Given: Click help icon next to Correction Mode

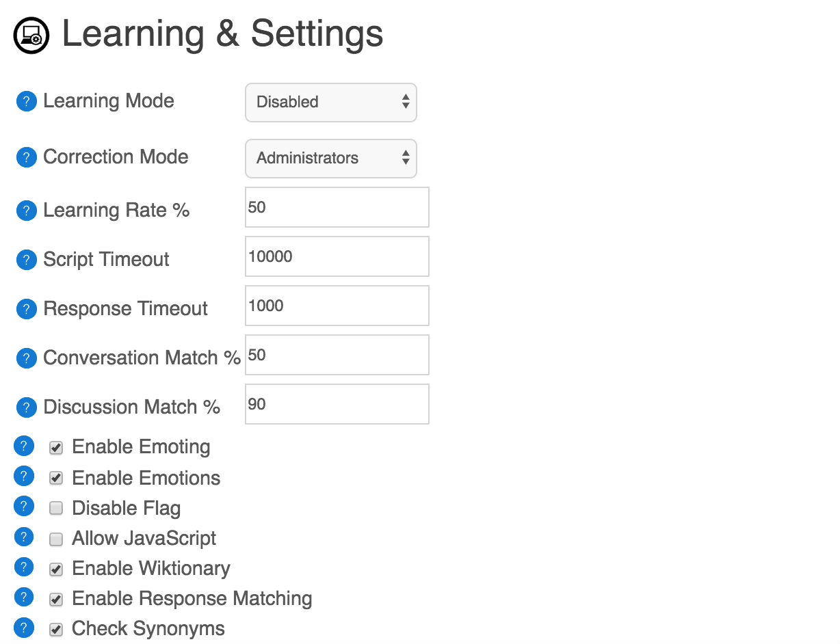Looking at the screenshot, I should [26, 158].
